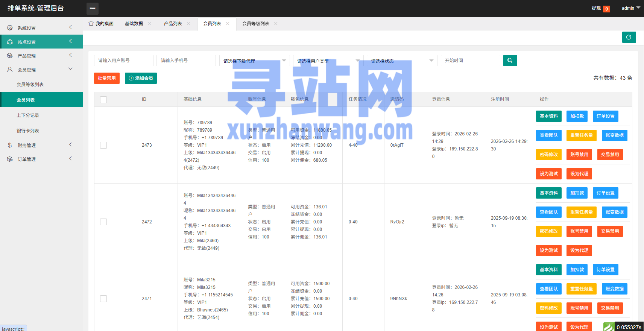Close the 基础数据 tab
This screenshot has width=644, height=331.
[149, 24]
